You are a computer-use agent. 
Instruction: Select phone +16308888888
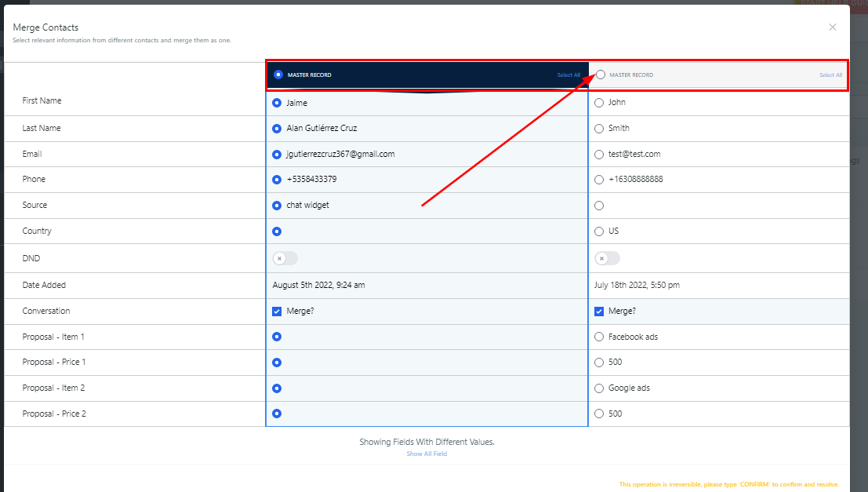[x=599, y=180]
